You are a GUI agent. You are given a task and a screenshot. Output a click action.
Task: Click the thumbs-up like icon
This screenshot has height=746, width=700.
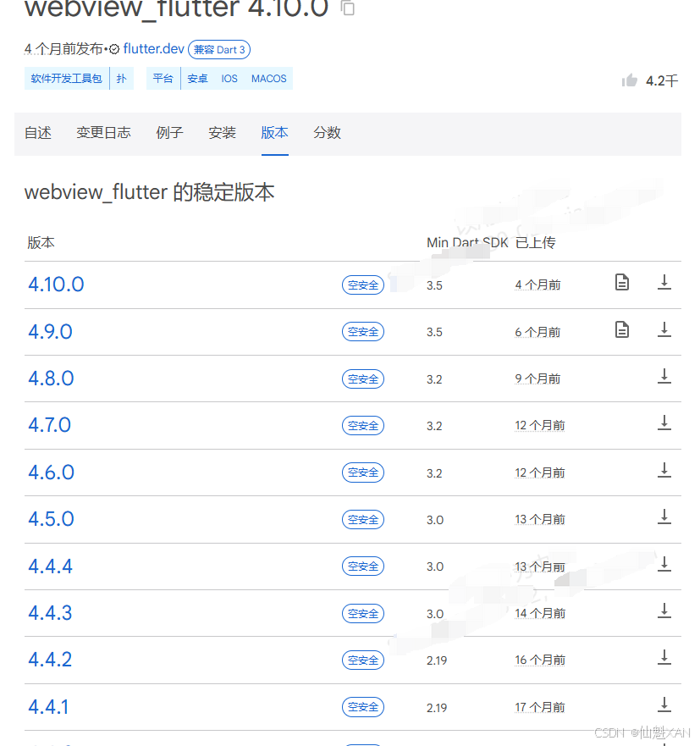[629, 80]
